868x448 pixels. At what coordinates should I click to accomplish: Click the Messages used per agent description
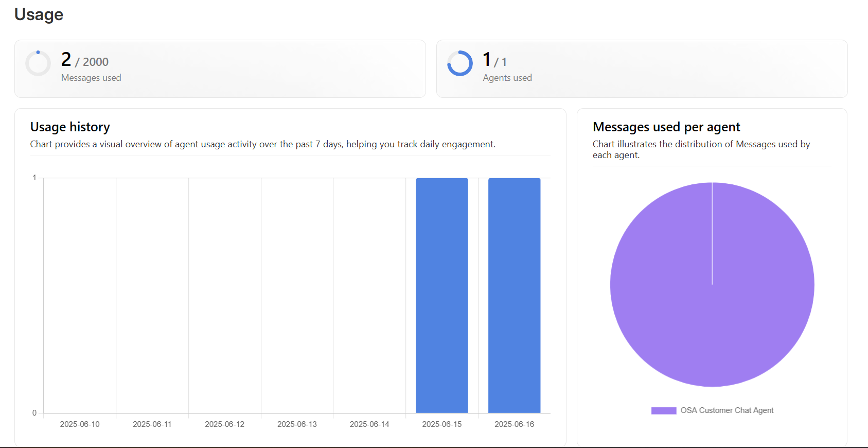pos(701,149)
